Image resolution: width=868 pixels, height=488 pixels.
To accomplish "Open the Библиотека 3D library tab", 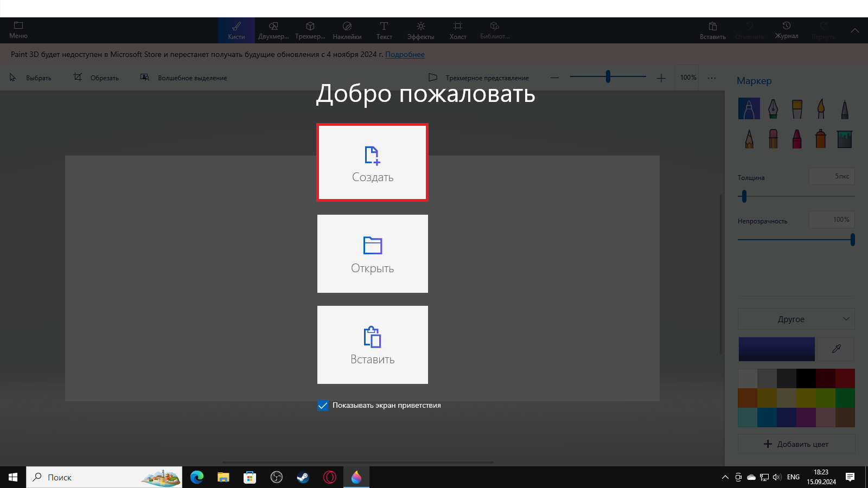I will pos(495,30).
